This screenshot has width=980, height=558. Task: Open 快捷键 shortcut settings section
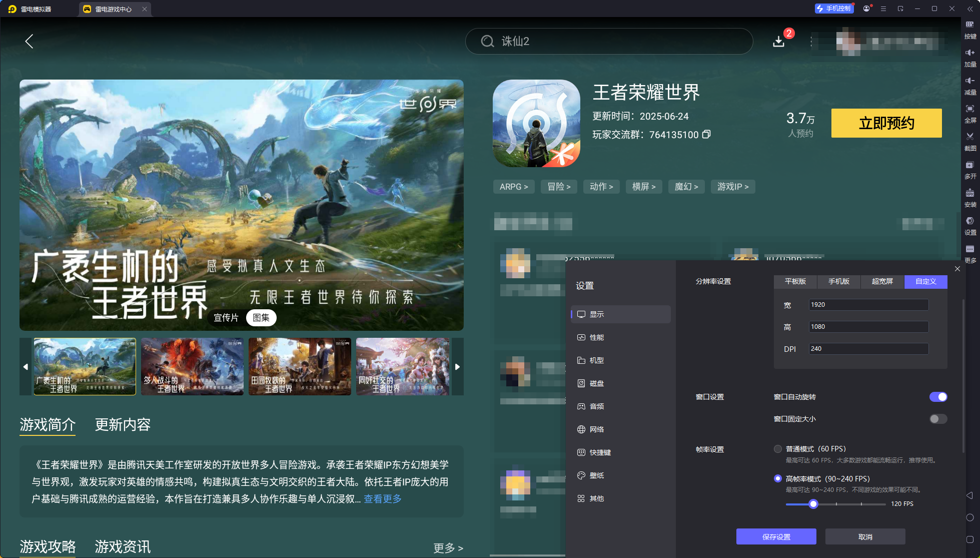[x=620, y=452]
